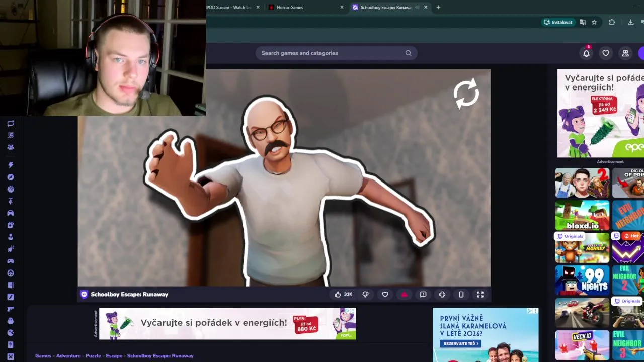The image size is (644, 362).
Task: Go to Games breadcrumb link
Action: click(x=43, y=355)
